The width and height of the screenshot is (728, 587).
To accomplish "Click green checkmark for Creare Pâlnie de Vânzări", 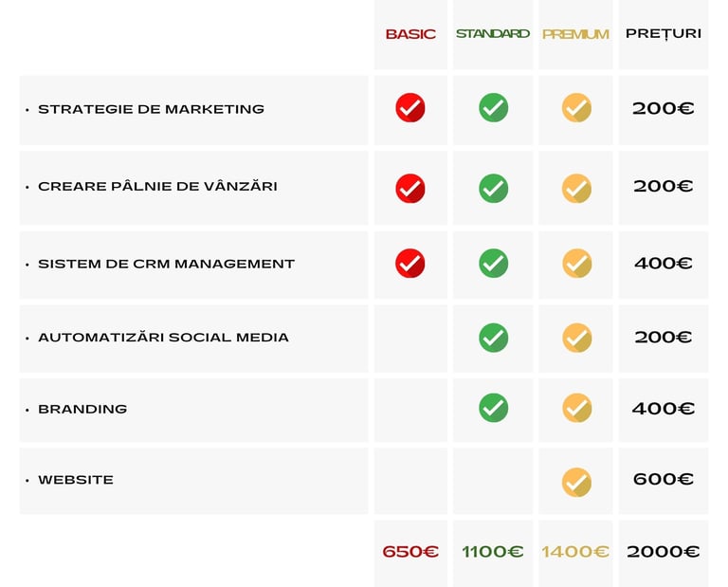I will point(493,188).
